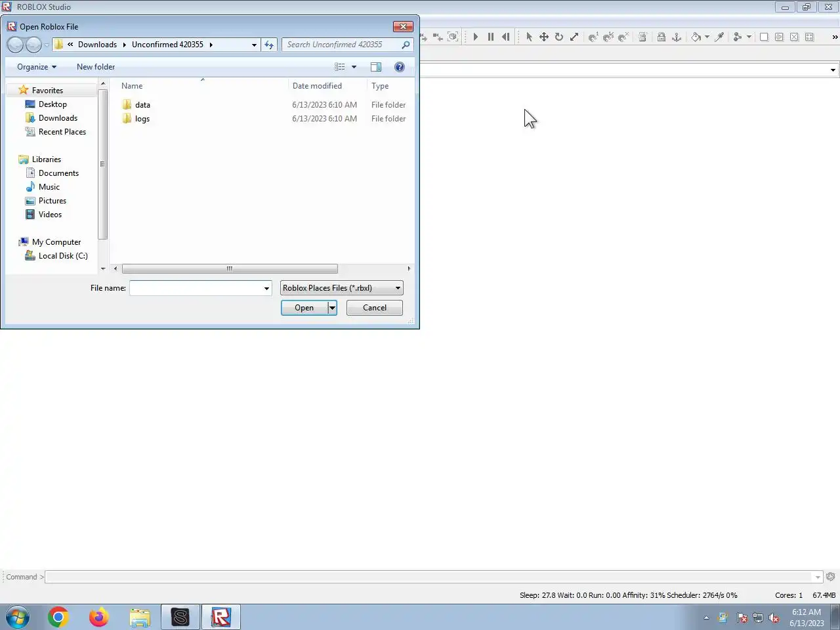Image resolution: width=840 pixels, height=630 pixels.
Task: Click Downloads in the address breadcrumb
Action: tap(97, 45)
